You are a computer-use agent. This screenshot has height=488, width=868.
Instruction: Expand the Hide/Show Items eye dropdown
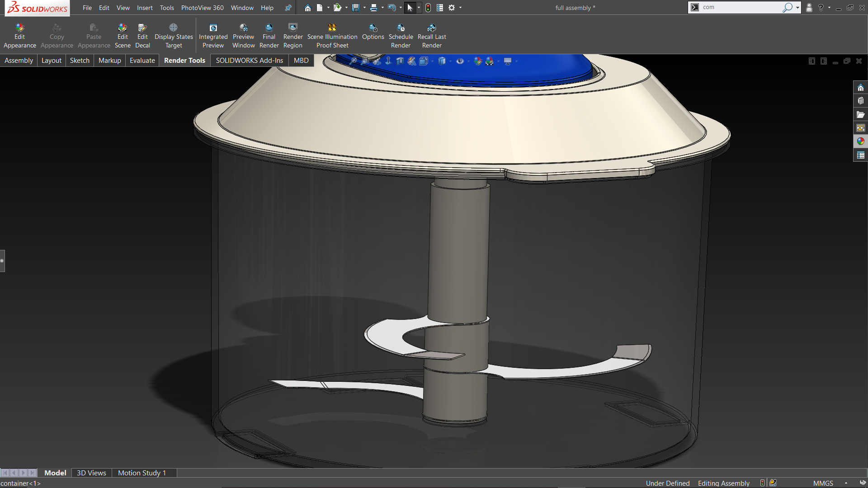tap(468, 61)
